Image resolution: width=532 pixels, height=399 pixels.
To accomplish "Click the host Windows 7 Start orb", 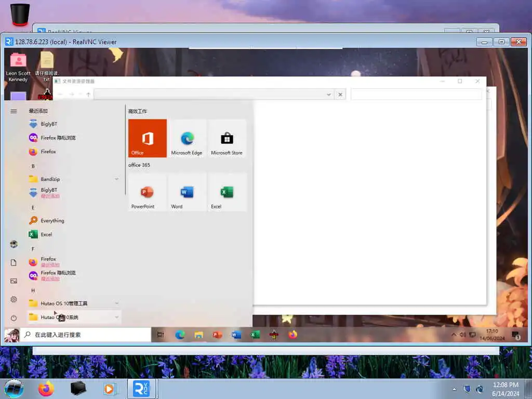I will 14,389.
